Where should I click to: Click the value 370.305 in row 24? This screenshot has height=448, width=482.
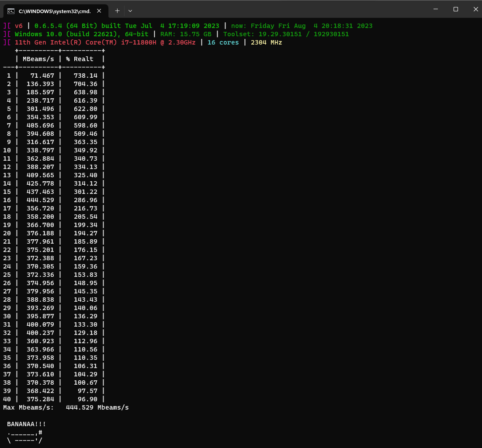point(40,266)
